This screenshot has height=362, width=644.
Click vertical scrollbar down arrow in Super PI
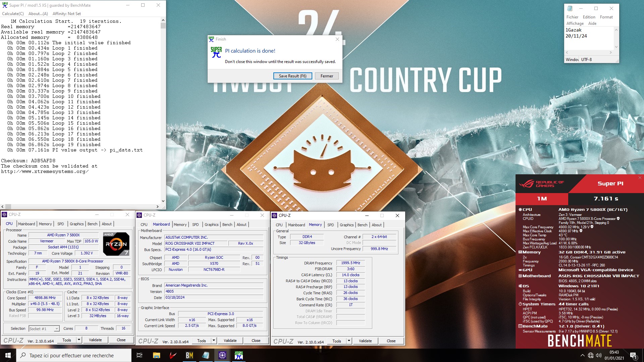[x=163, y=201]
